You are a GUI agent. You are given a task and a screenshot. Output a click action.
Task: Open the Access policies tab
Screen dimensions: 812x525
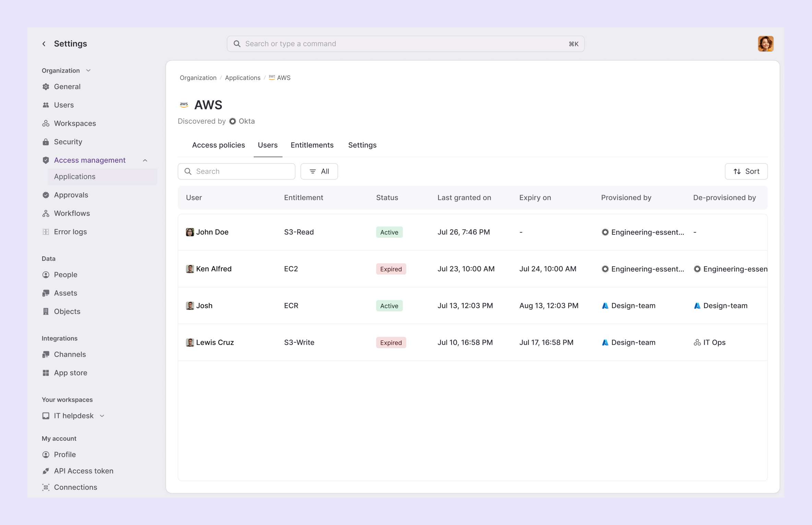click(218, 145)
